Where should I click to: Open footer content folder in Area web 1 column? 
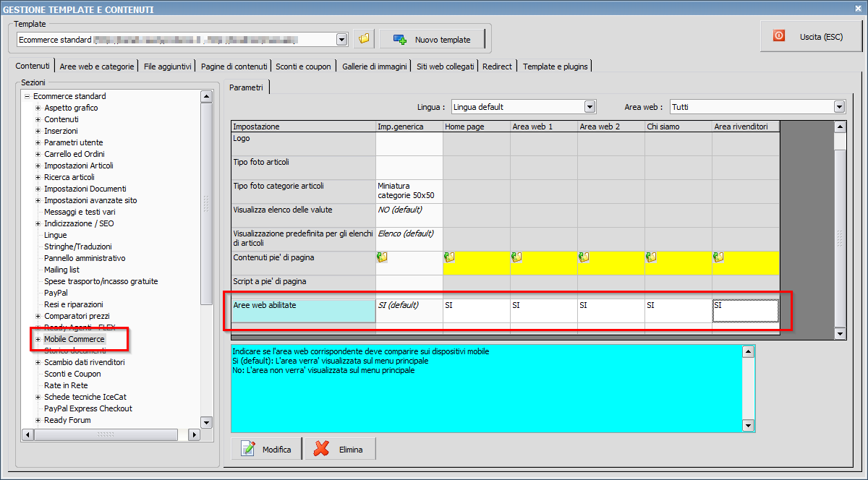pos(516,257)
